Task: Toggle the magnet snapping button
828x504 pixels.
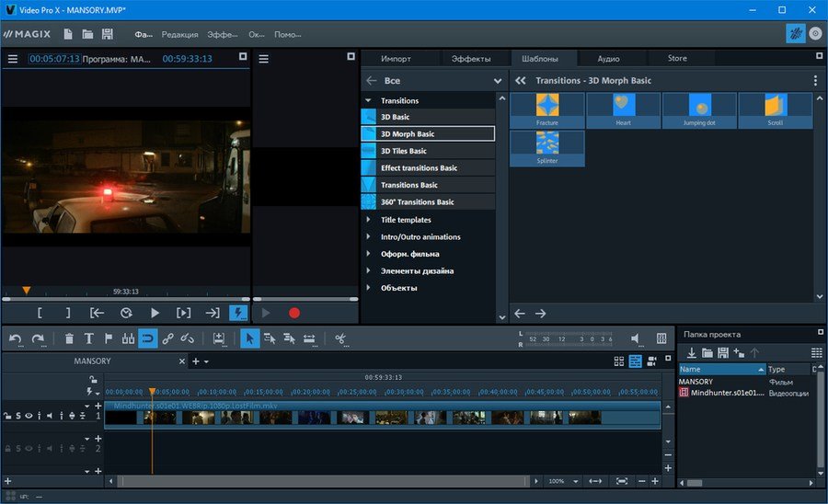Action: tap(148, 338)
